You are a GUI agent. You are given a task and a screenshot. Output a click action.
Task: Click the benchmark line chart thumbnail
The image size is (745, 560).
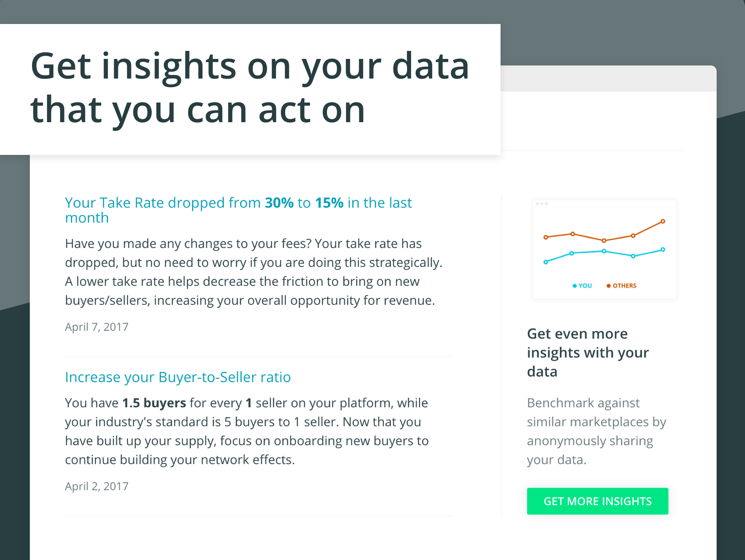[x=604, y=249]
